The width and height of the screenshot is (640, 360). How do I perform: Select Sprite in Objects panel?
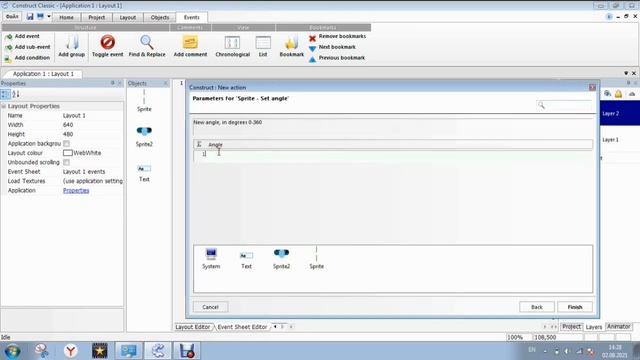[x=144, y=100]
